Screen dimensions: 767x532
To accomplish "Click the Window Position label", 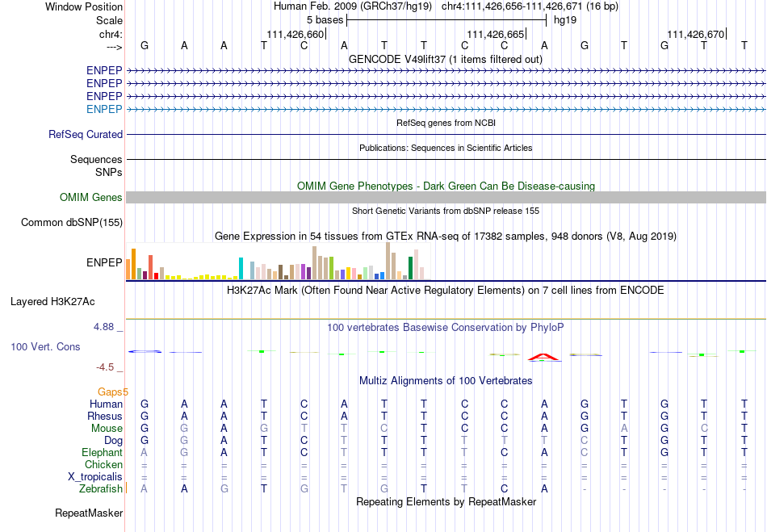I will pyautogui.click(x=84, y=6).
